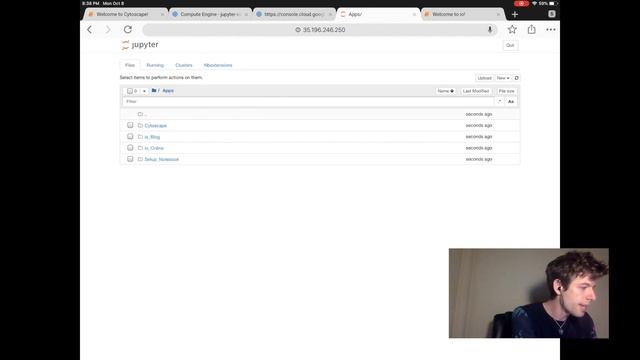Switch to the Nbextensions tab
This screenshot has height=360, width=640.
tap(218, 65)
